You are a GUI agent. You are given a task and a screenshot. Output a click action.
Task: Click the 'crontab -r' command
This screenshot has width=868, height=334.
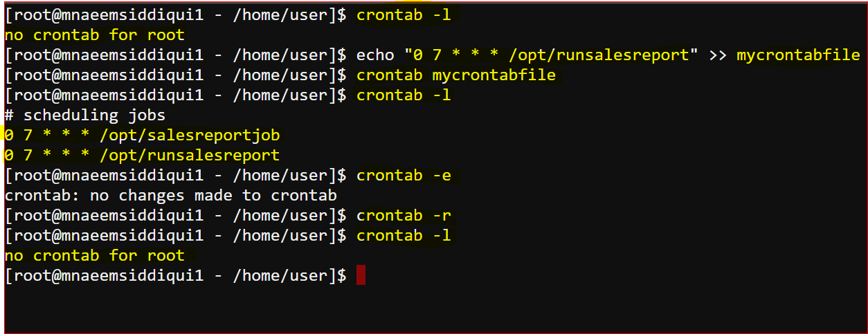[x=404, y=215]
